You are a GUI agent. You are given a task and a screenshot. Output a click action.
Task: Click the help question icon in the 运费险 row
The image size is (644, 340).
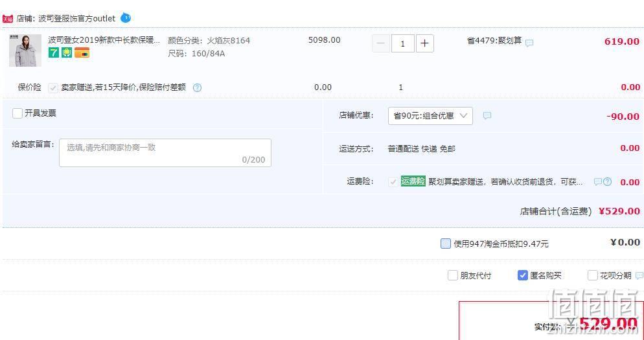tap(608, 182)
